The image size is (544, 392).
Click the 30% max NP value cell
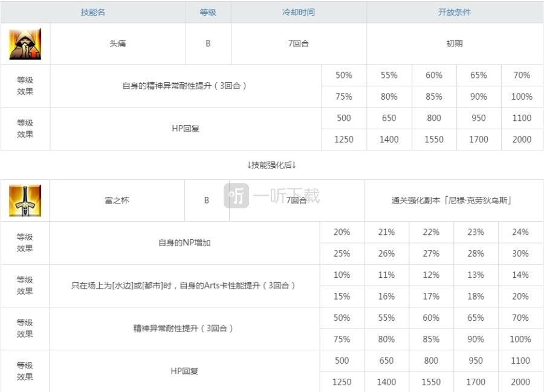[x=520, y=254]
